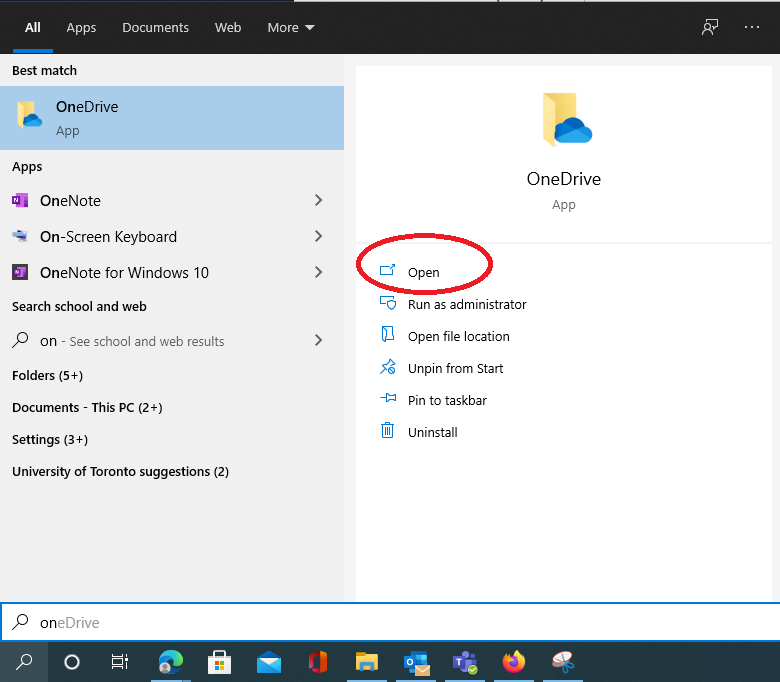Launch Firefox from the taskbar
780x682 pixels.
[x=513, y=662]
